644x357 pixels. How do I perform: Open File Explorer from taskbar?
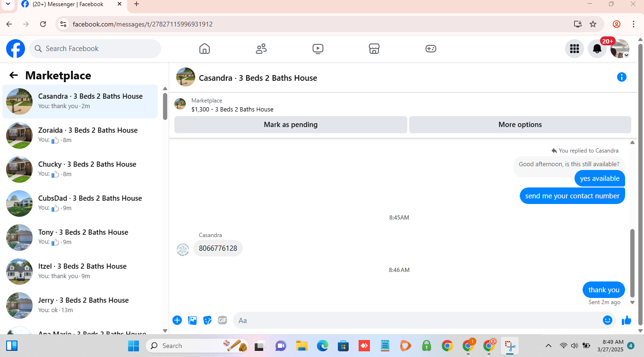[x=302, y=346]
